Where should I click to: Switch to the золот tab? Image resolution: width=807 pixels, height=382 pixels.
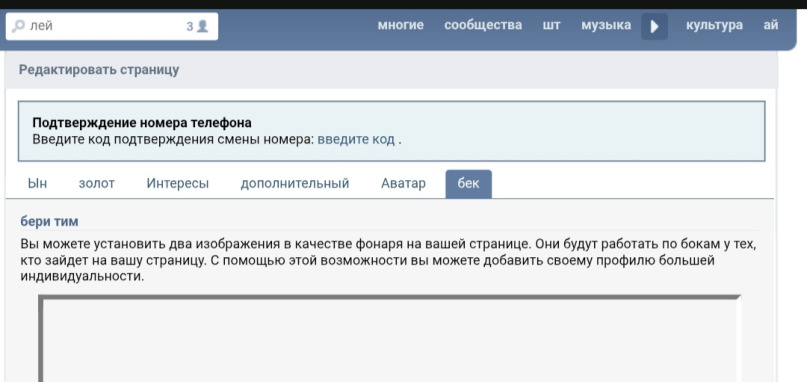pos(97,183)
